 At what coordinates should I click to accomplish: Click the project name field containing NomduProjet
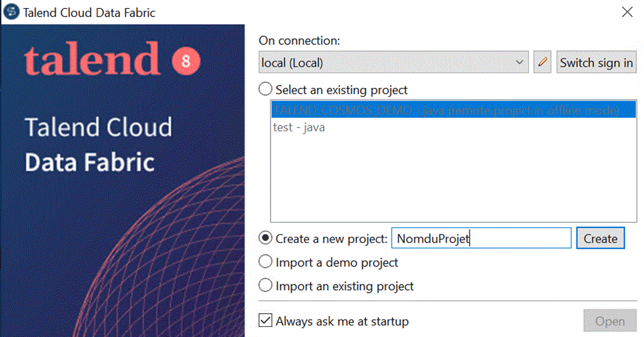[481, 238]
